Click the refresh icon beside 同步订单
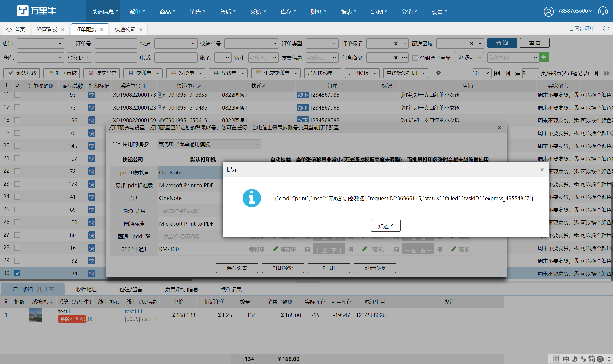The width and height of the screenshot is (613, 364). pyautogui.click(x=606, y=29)
